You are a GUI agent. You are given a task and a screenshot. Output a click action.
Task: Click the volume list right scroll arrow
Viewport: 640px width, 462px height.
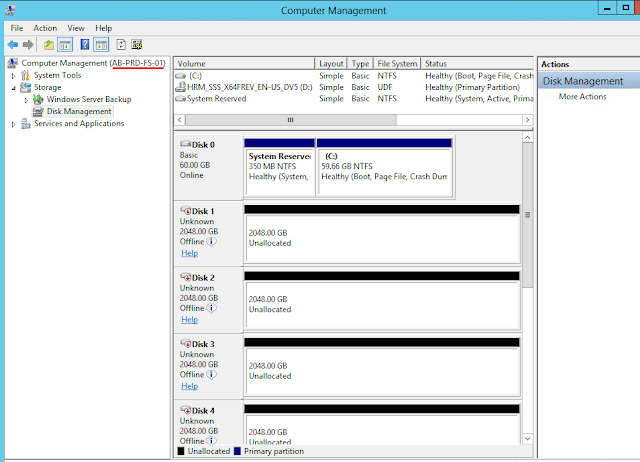[527, 120]
